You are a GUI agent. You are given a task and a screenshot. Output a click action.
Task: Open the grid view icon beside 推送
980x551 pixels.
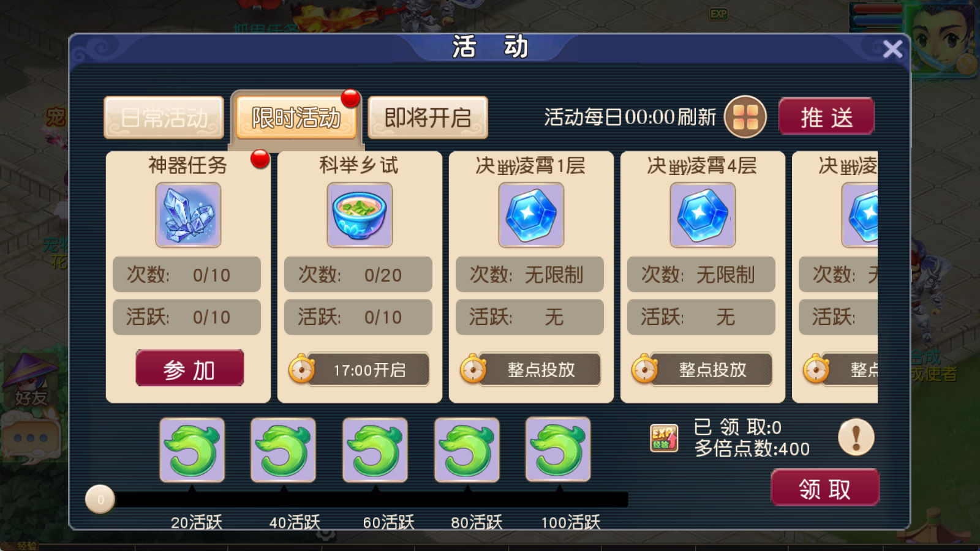pos(745,116)
